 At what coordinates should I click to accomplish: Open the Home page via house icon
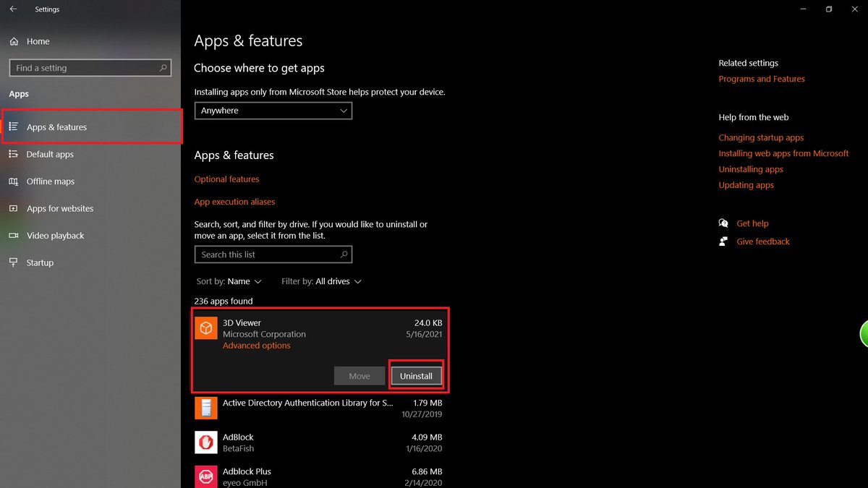[14, 41]
